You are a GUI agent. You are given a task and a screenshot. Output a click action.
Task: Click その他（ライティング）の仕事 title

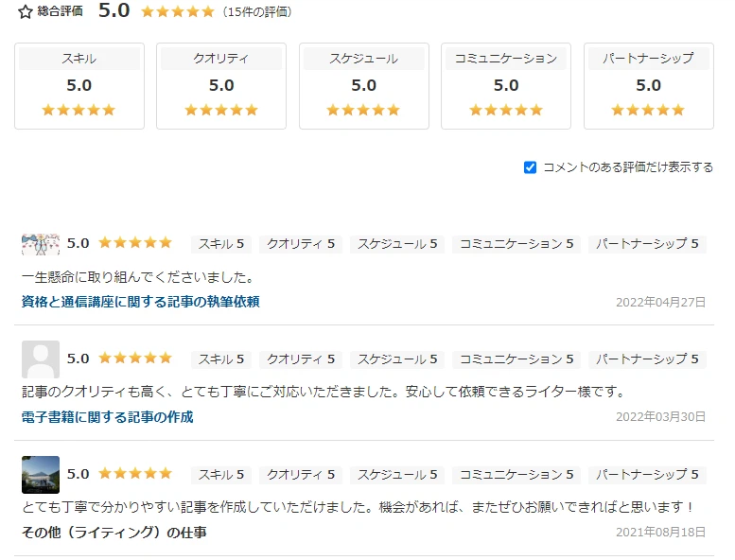click(114, 533)
